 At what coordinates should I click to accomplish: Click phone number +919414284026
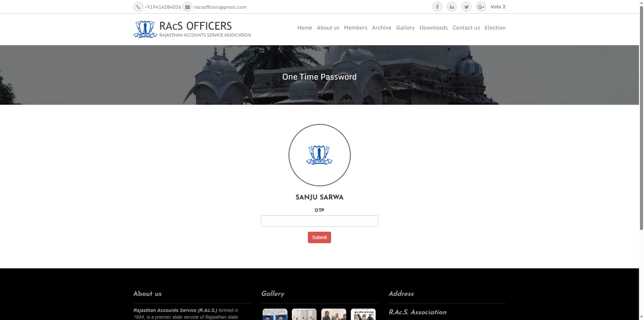click(163, 7)
